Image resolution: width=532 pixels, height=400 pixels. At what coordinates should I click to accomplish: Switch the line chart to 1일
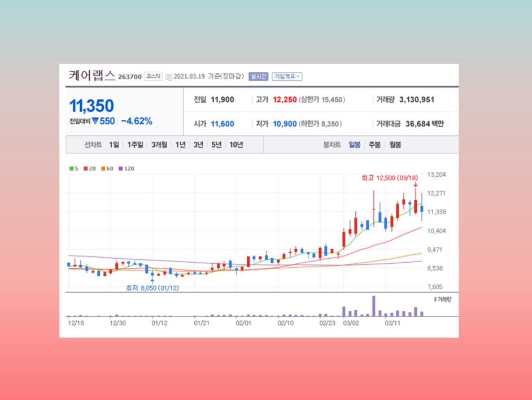[114, 145]
